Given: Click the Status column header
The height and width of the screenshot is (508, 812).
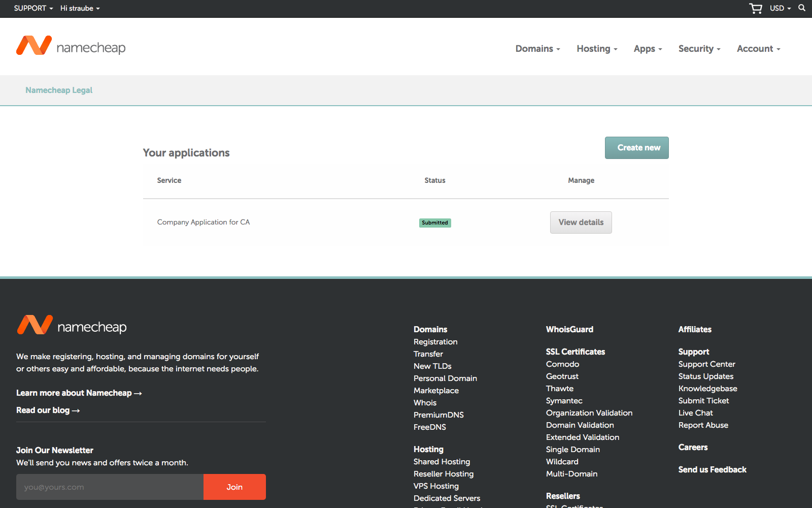Looking at the screenshot, I should (x=435, y=180).
